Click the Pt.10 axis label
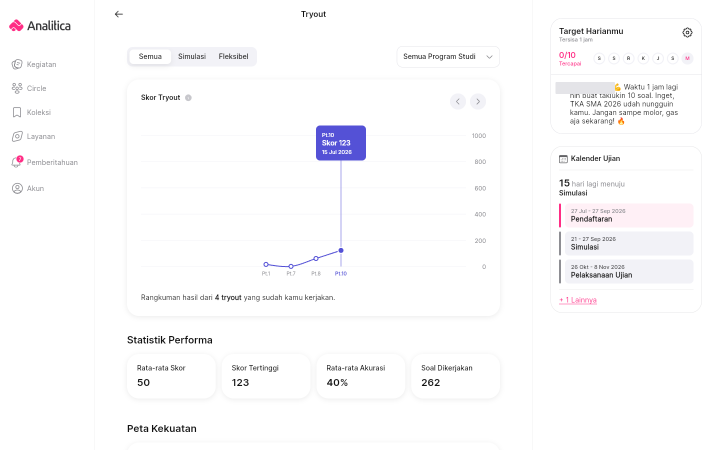The height and width of the screenshot is (450, 720). click(341, 274)
